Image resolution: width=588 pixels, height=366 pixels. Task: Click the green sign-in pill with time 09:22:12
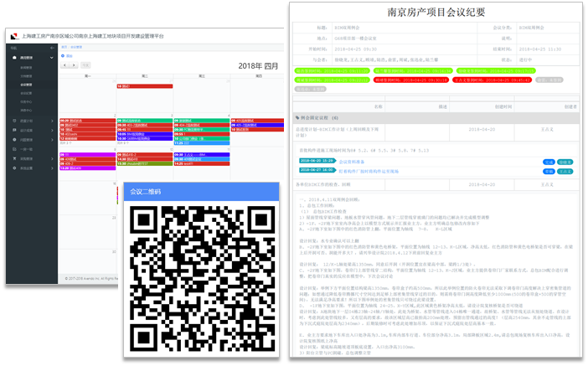click(x=333, y=80)
